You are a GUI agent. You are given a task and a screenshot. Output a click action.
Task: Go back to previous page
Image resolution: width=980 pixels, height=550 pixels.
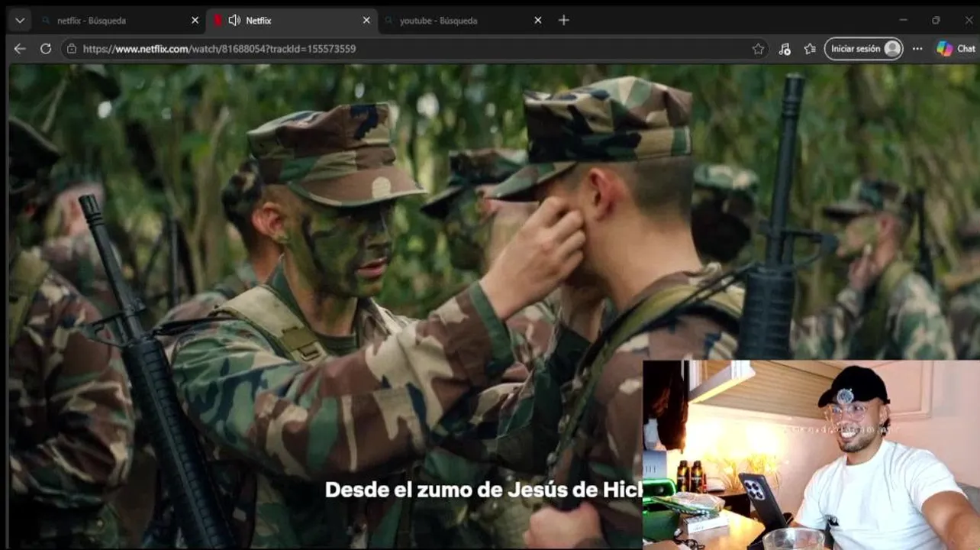[x=20, y=49]
